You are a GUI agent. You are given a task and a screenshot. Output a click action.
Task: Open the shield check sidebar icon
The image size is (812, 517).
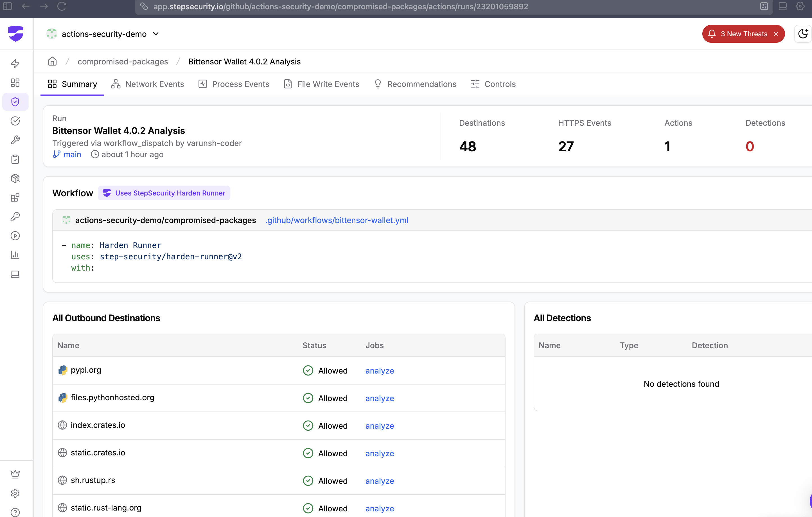[15, 102]
